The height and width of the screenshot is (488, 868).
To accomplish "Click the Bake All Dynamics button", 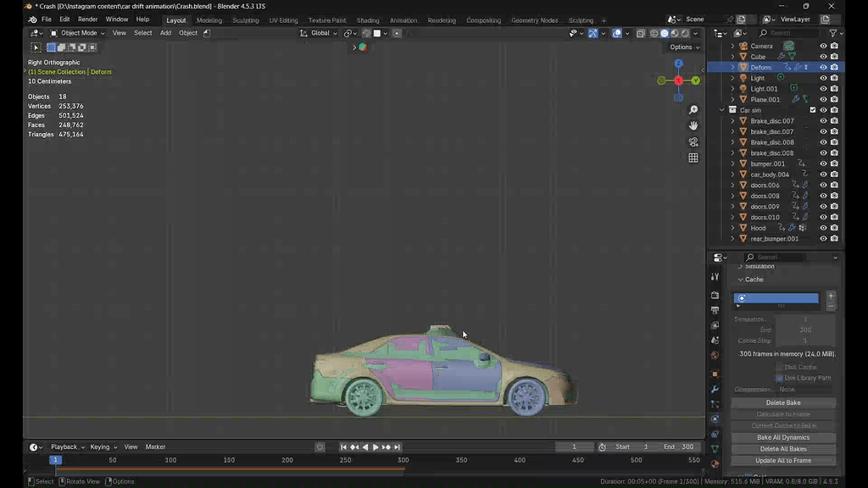I will (x=783, y=438).
